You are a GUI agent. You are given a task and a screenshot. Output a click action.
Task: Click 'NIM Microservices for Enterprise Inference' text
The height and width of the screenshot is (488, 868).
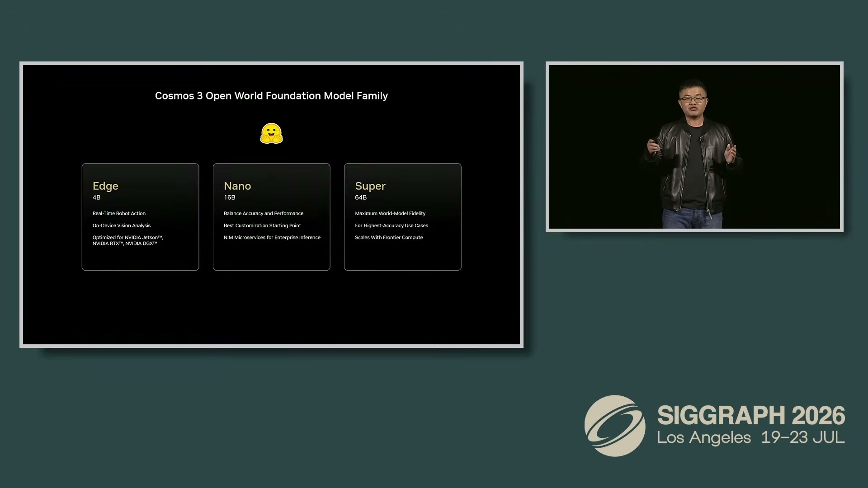[272, 237]
